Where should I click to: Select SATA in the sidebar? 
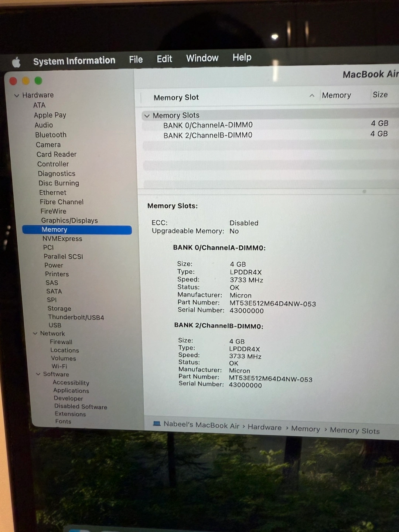pos(54,291)
